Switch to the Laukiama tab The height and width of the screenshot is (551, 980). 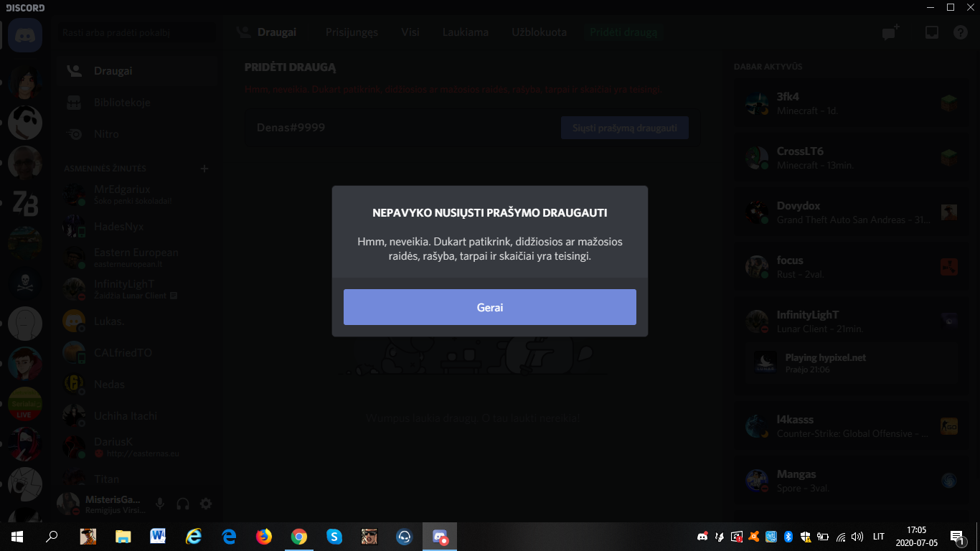(466, 32)
